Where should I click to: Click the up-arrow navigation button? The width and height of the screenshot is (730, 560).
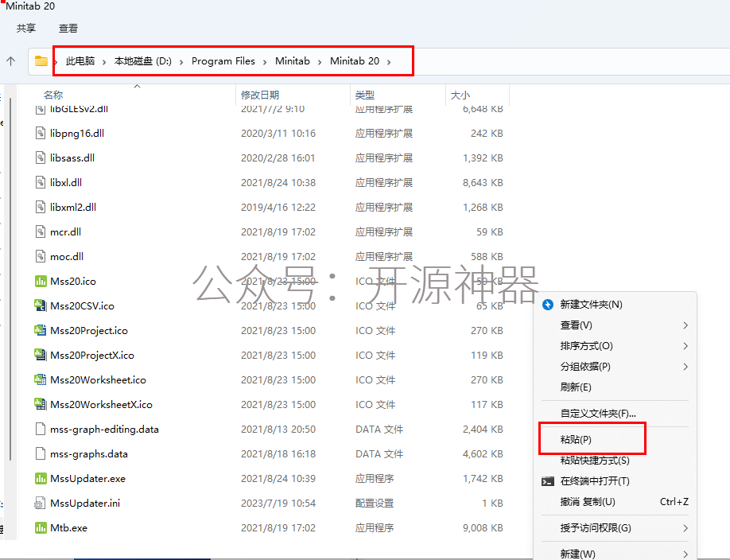click(10, 61)
